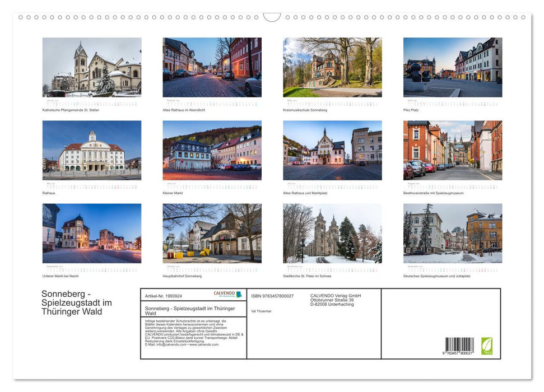Select the Kreismusikschule Sonneberg photo
Viewport: 544px width, 392px height.
[x=332, y=67]
